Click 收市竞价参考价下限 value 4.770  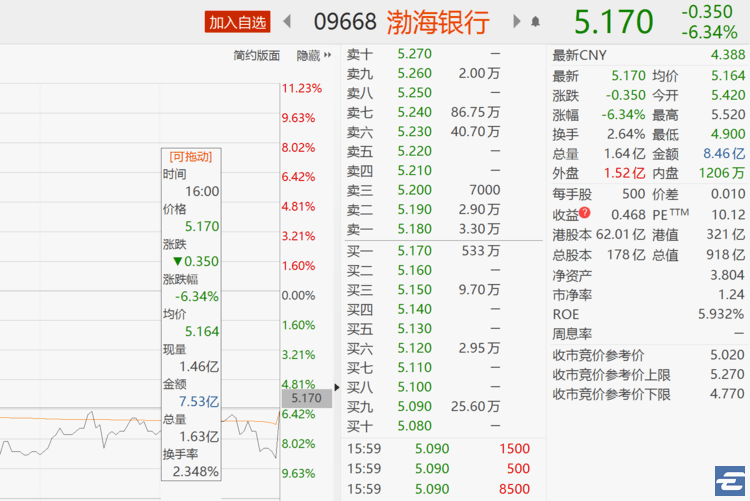pyautogui.click(x=727, y=394)
